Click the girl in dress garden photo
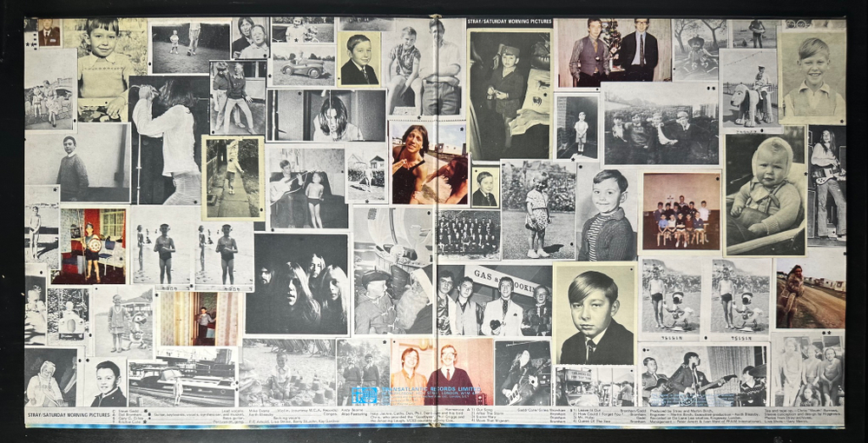868x443 pixels. pyautogui.click(x=537, y=210)
